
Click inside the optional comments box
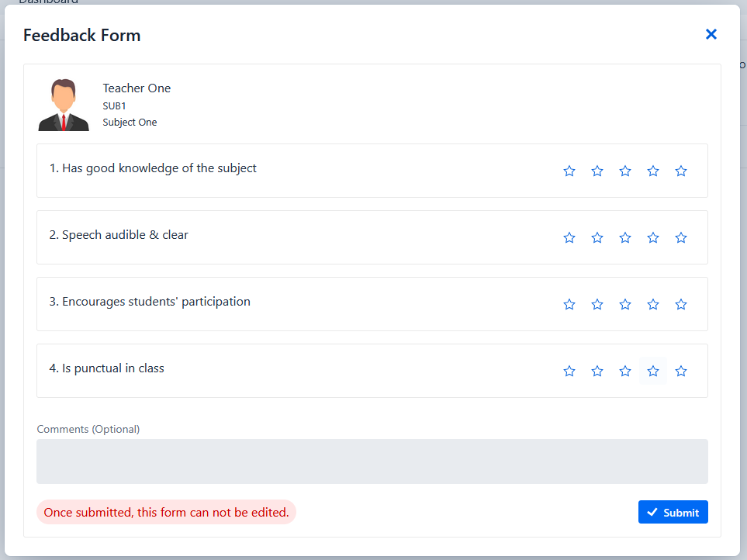(372, 461)
